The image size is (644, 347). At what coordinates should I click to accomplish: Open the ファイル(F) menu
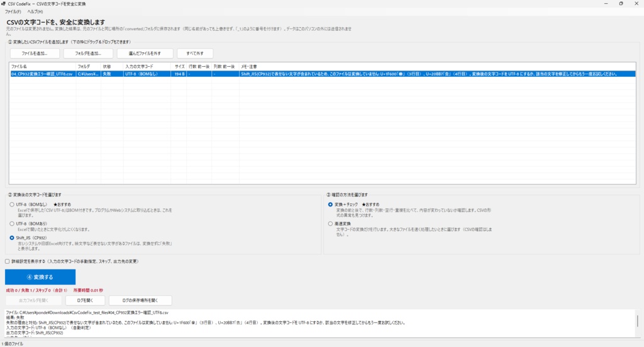(x=13, y=11)
